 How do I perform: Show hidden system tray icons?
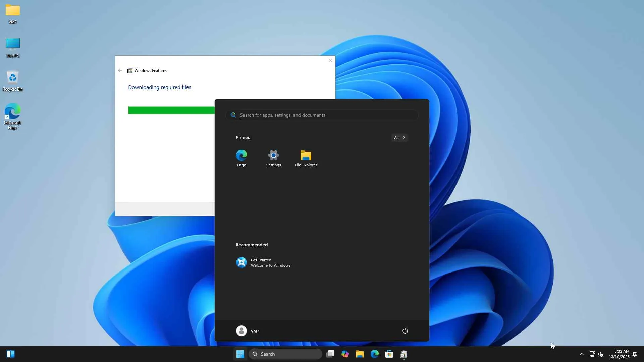click(581, 354)
